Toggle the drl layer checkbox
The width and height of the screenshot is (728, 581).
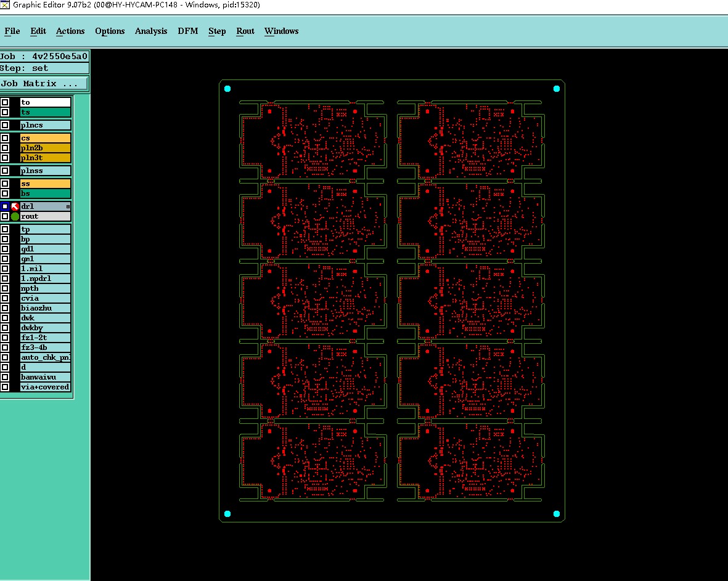click(x=5, y=206)
